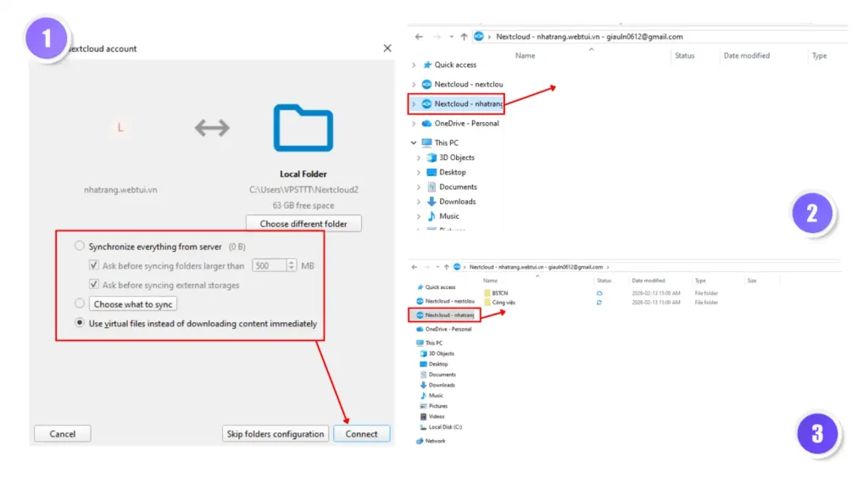Collapse the This PC tree node
868x484 pixels.
414,143
